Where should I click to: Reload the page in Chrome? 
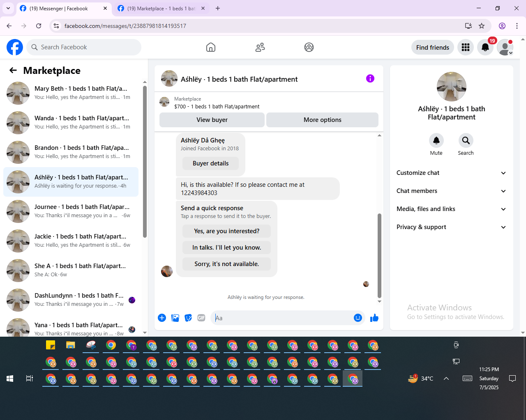coord(39,26)
